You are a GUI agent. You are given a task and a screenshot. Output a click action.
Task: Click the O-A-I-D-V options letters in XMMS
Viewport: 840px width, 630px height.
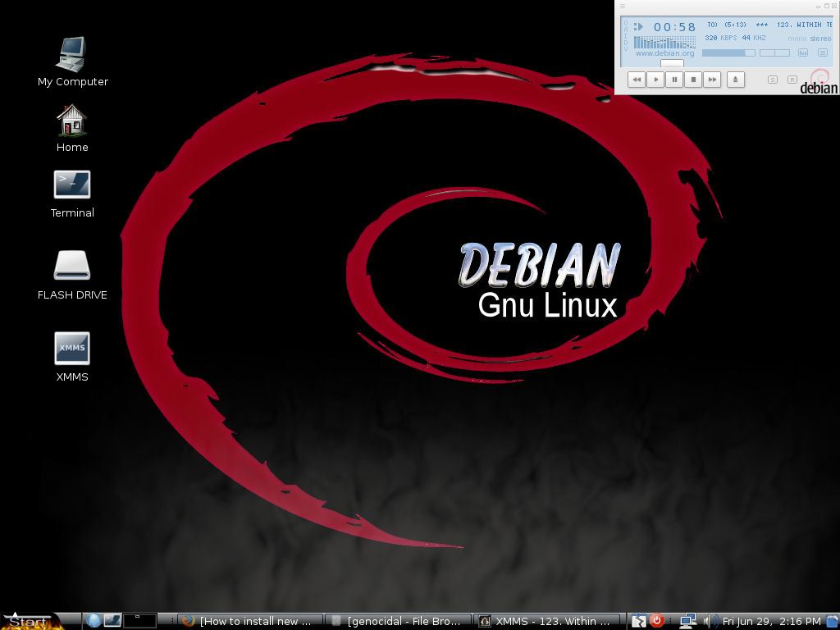626,36
